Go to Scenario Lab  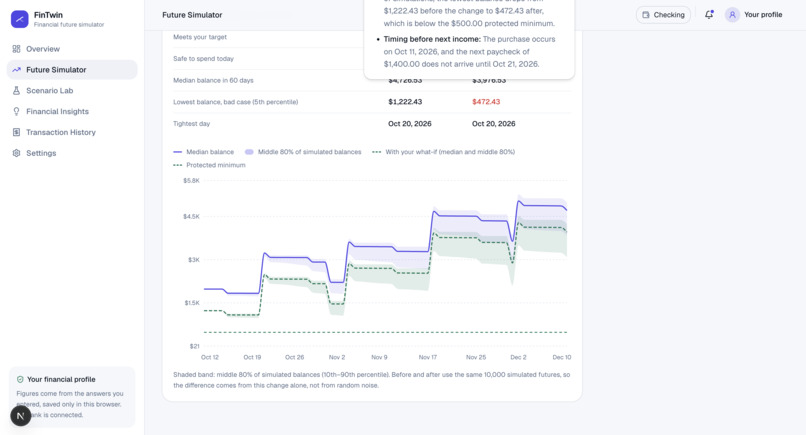point(72,90)
